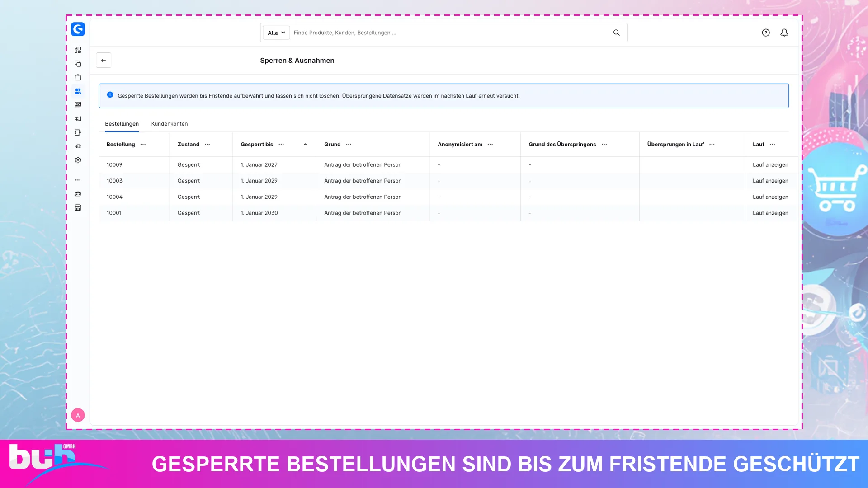Viewport: 868px width, 488px height.
Task: Open the storefront sales channel icon
Action: [78, 207]
